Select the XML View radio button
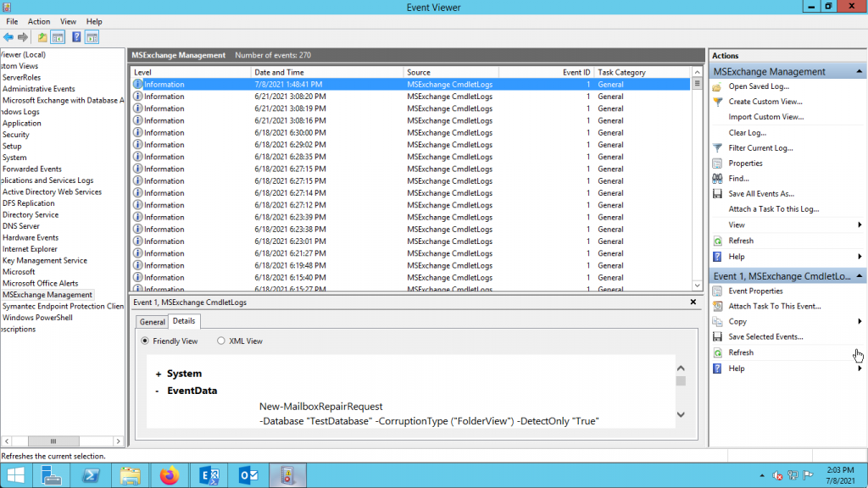This screenshot has height=488, width=868. pyautogui.click(x=221, y=341)
